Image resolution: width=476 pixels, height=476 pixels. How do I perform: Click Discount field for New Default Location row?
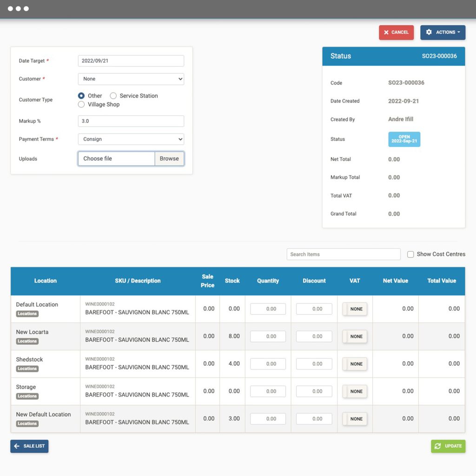314,419
